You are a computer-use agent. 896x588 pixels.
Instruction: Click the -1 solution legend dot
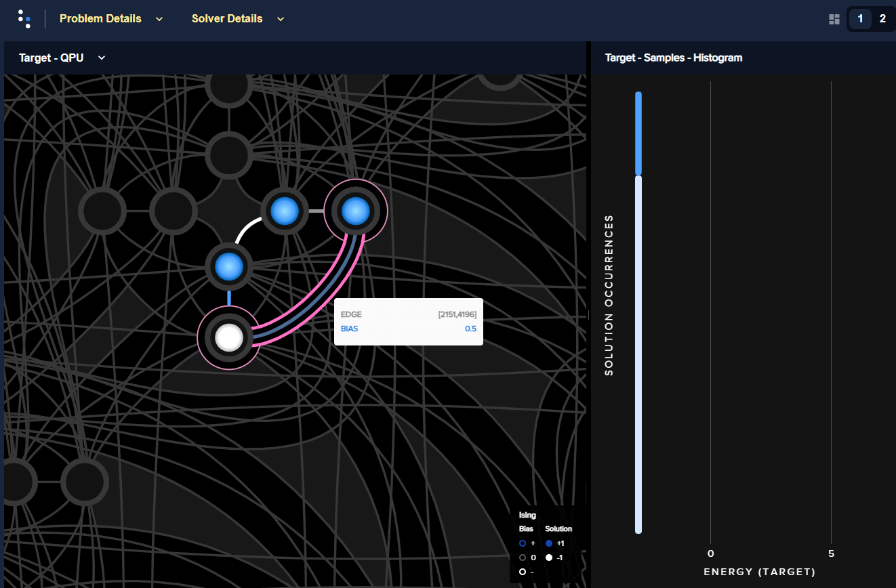tap(549, 558)
